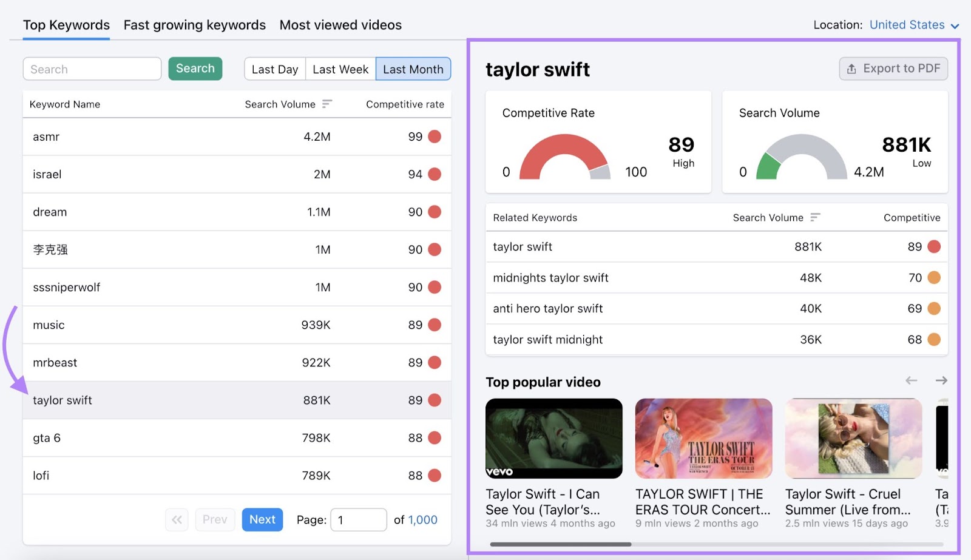Image resolution: width=971 pixels, height=560 pixels.
Task: Select the Last Month time filter
Action: (x=413, y=69)
